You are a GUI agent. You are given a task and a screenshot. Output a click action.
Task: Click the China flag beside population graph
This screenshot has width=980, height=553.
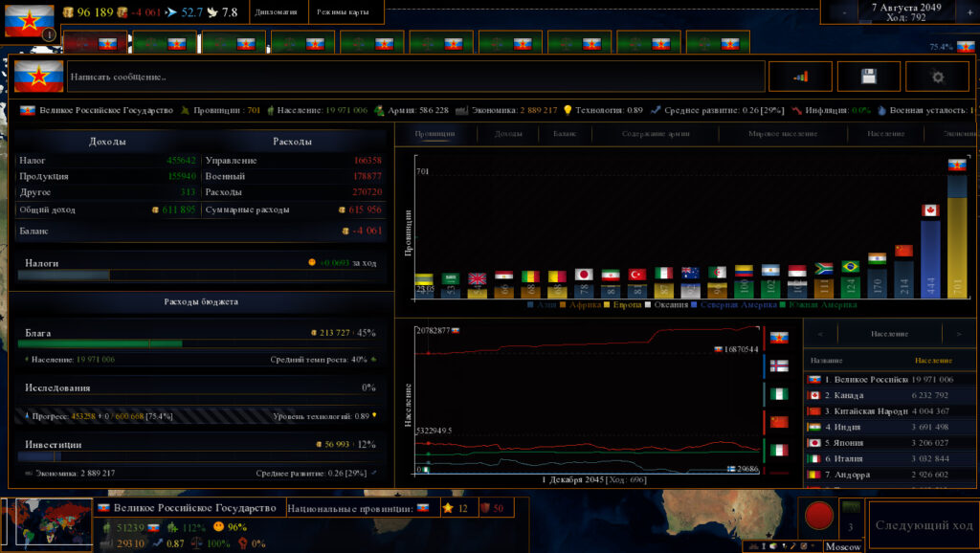click(779, 421)
